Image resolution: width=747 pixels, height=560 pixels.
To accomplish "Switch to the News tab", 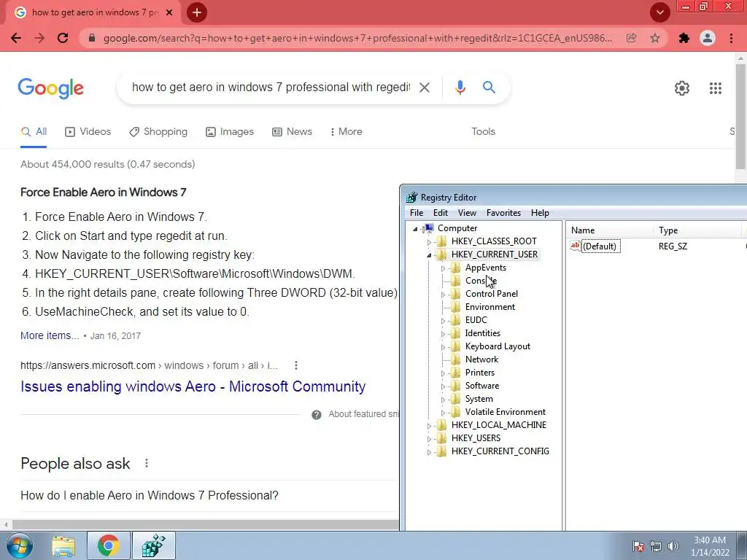I will tap(292, 132).
